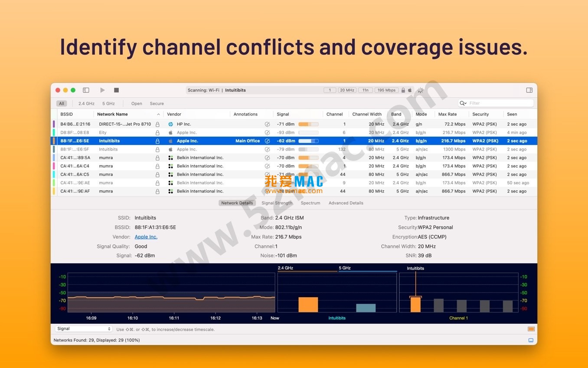The image size is (588, 368).
Task: Click the scanning spinner icon in the toolbar
Action: (x=420, y=90)
